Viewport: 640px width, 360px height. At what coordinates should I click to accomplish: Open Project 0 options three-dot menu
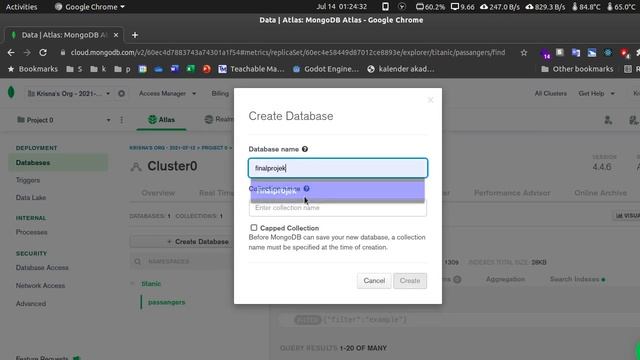122,120
